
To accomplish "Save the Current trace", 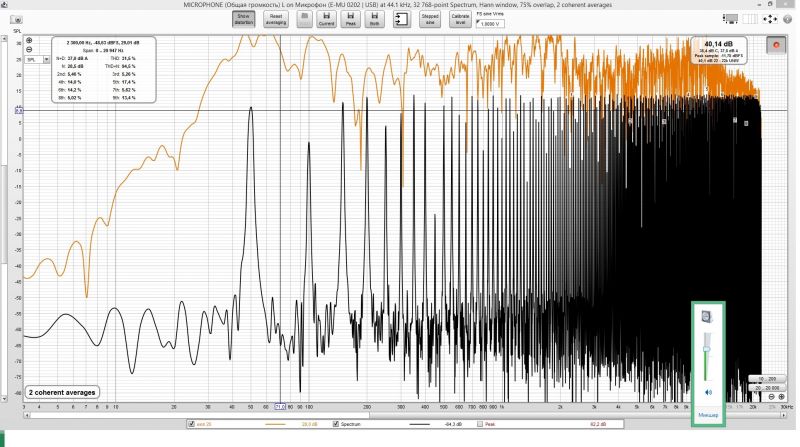I will 326,19.
